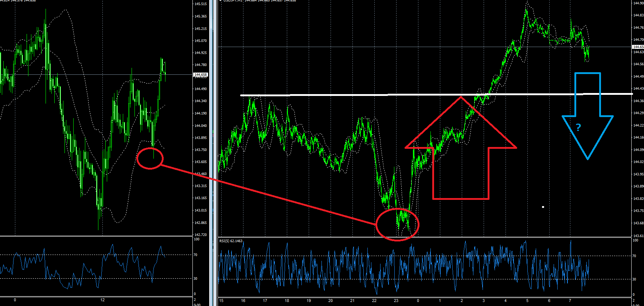
Task: Select the 143.605 price axis label
Action: [201, 162]
